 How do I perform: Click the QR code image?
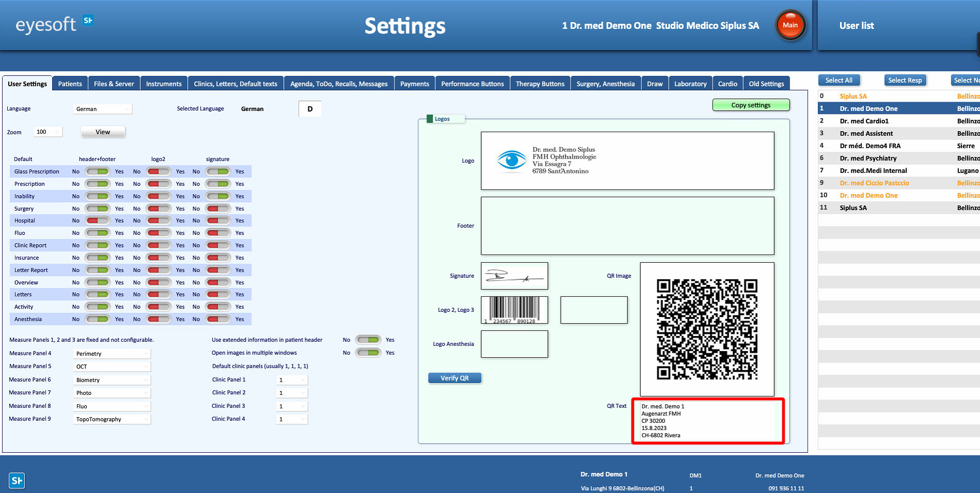tap(707, 329)
